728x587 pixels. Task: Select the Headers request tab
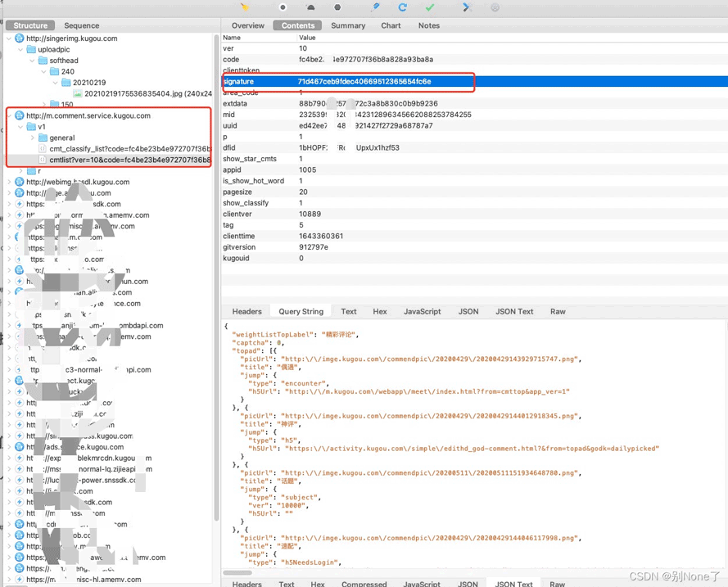click(246, 311)
